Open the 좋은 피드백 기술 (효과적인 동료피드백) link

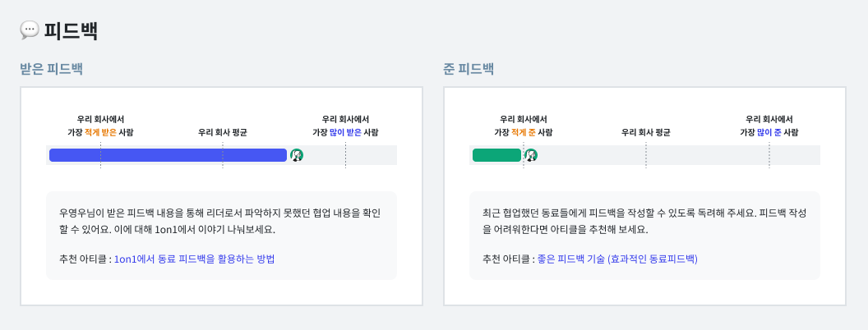point(617,259)
